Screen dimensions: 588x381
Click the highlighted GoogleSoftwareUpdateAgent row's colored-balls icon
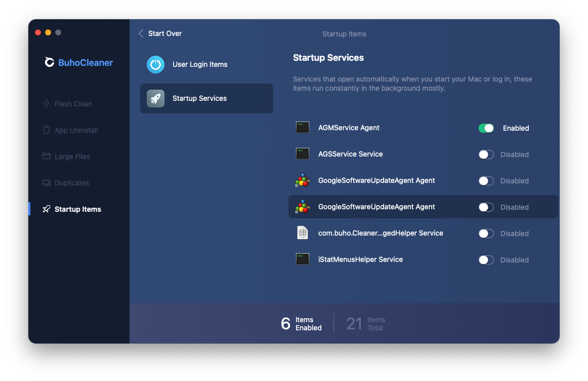[x=302, y=206]
